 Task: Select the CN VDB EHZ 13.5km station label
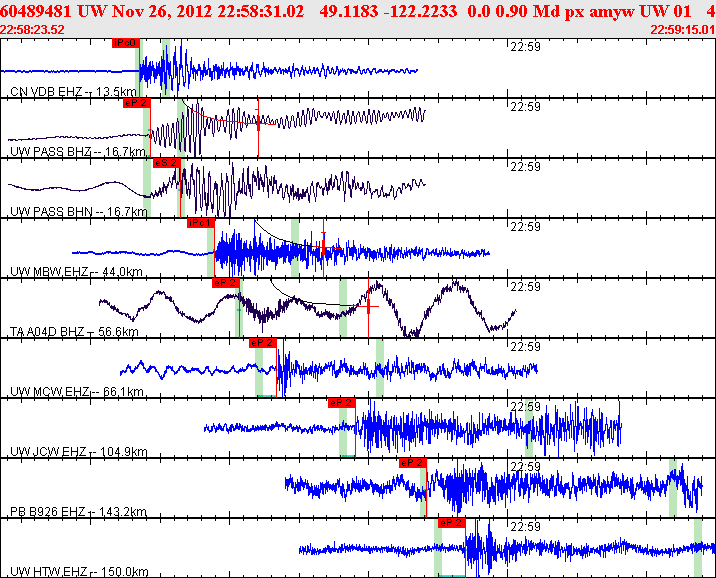tap(73, 92)
